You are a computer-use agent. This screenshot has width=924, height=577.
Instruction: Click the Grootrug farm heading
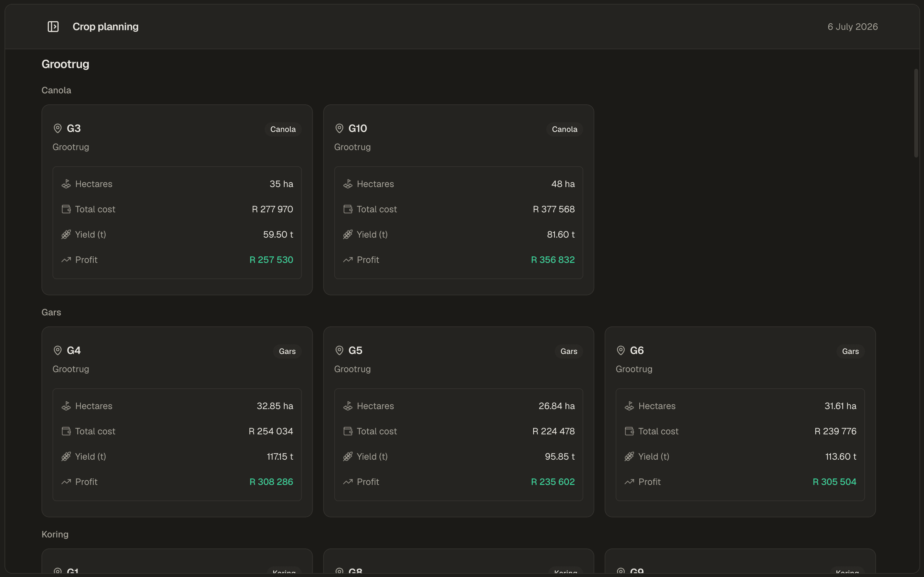[x=65, y=64]
